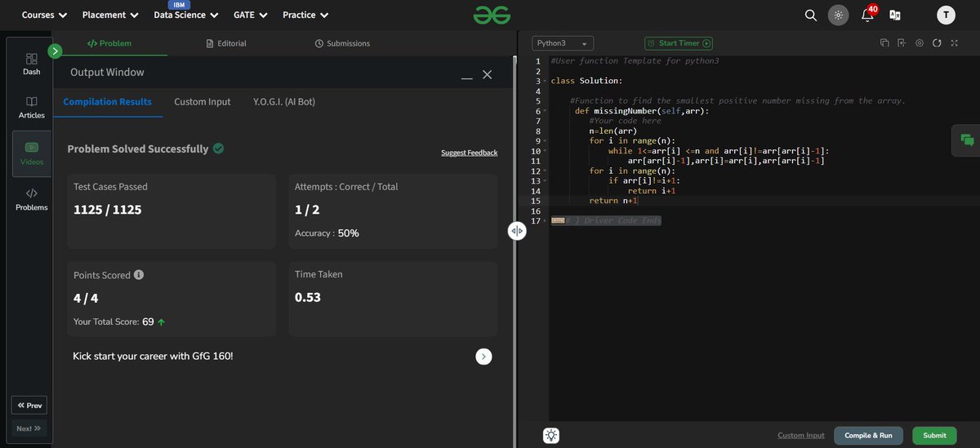
Task: Fold the for loop at line 9
Action: (x=544, y=141)
